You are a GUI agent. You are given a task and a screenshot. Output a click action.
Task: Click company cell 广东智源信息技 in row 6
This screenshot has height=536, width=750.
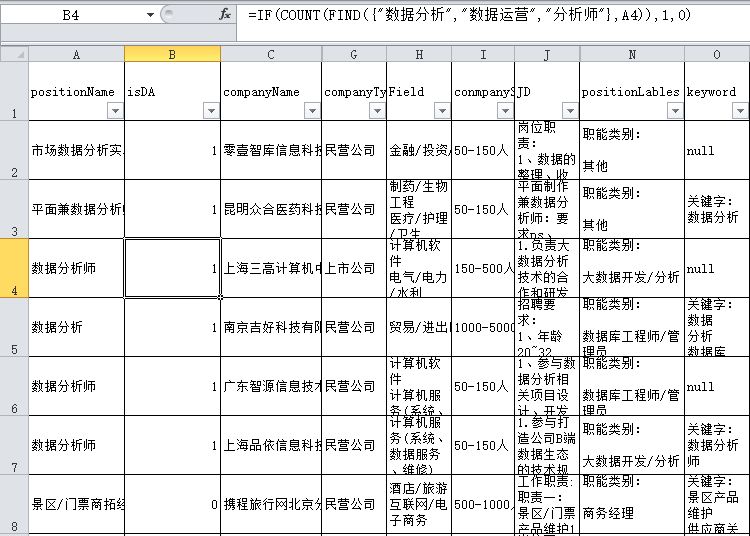(x=271, y=386)
